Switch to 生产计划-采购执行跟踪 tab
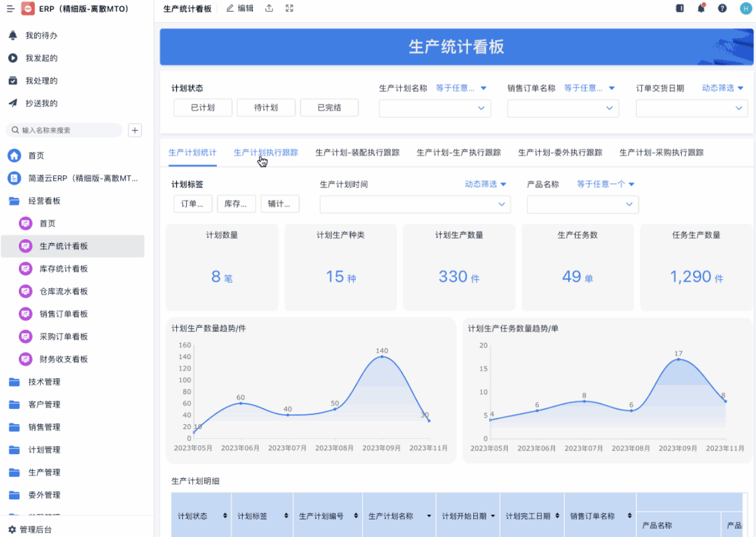 [x=661, y=153]
